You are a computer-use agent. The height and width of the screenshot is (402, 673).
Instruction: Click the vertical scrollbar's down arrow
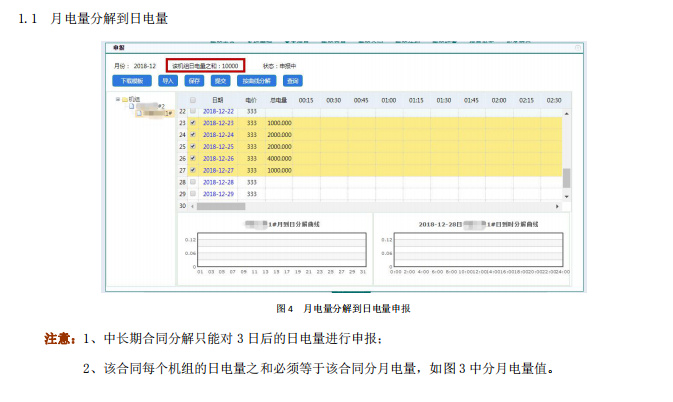567,194
